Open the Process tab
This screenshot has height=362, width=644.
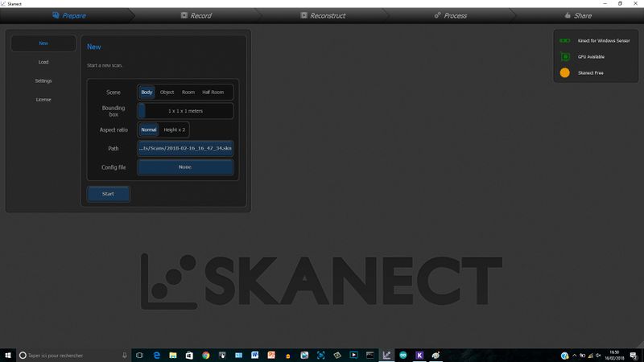(450, 15)
